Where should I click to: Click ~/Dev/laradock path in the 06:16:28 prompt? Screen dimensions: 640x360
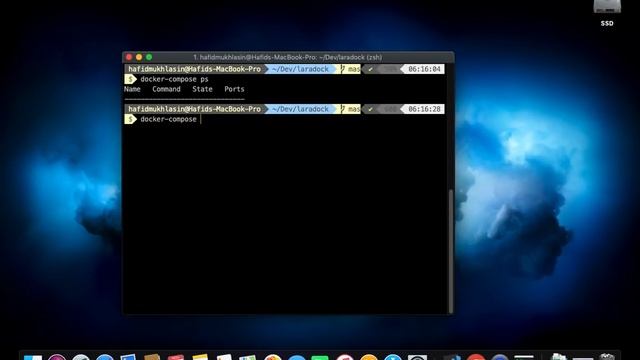coord(300,109)
